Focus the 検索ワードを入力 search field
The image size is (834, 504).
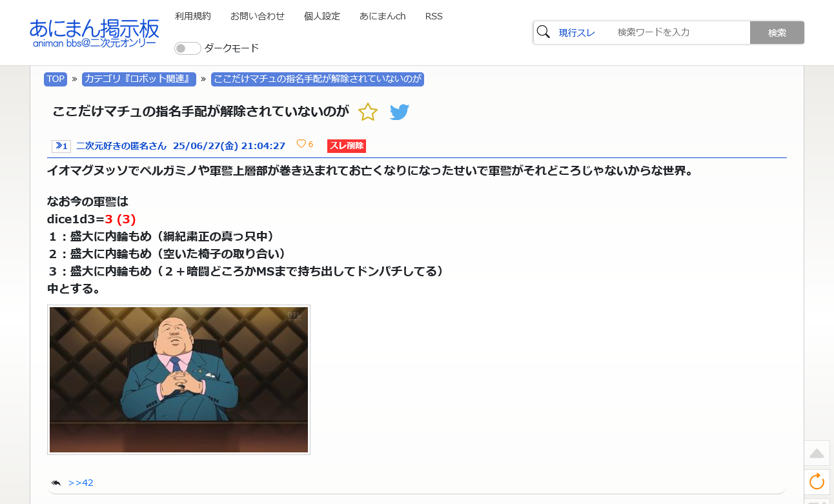coord(680,32)
